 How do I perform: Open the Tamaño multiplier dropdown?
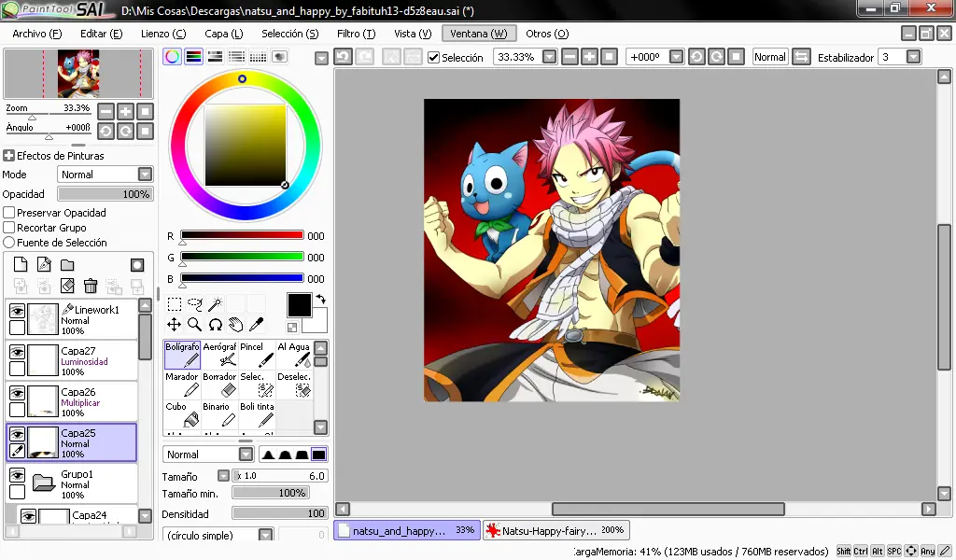click(x=223, y=476)
